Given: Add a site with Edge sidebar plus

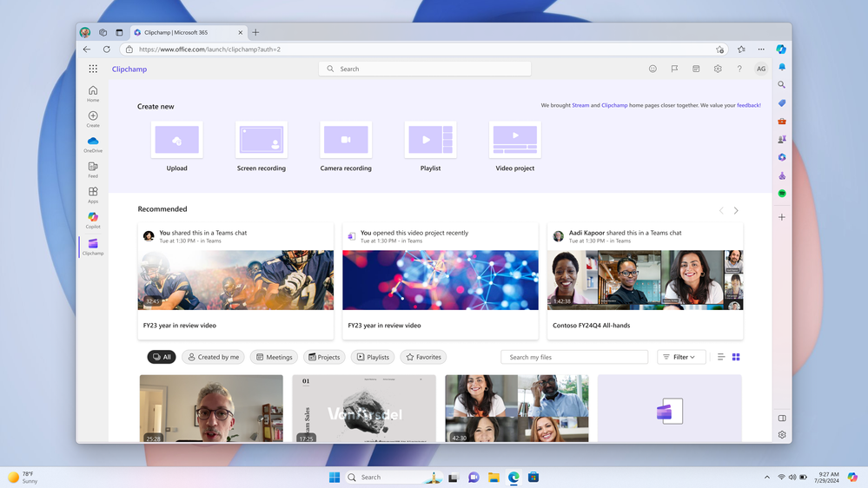Looking at the screenshot, I should click(x=782, y=217).
